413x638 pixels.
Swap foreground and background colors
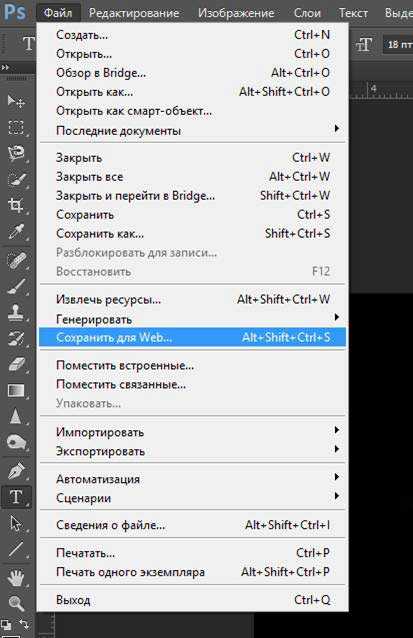[x=24, y=623]
